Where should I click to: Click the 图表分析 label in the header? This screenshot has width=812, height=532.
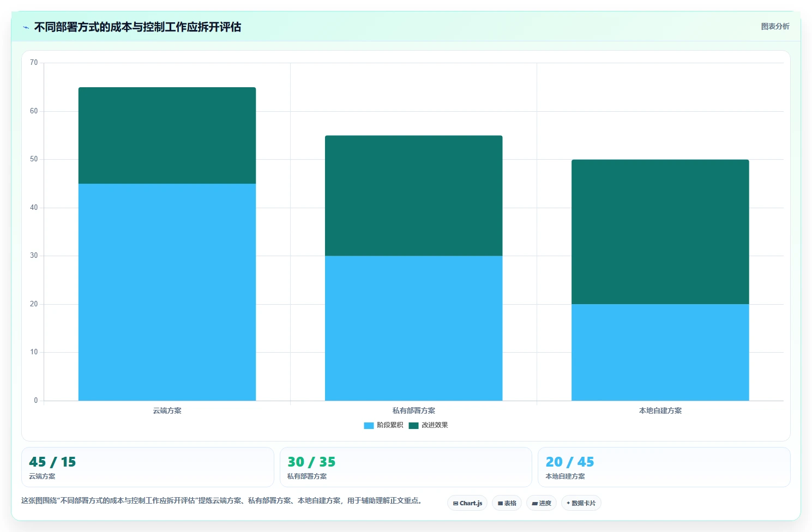[x=775, y=26]
